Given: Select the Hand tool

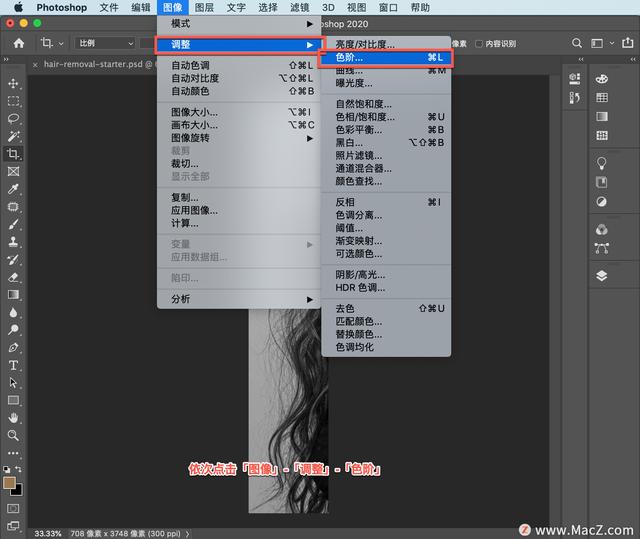Looking at the screenshot, I should click(13, 418).
